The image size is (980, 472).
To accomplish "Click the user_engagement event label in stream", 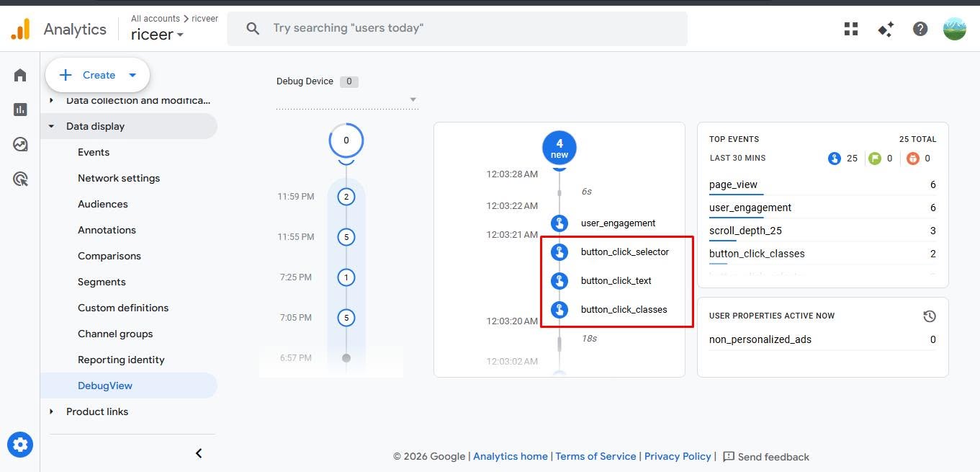I will pos(618,223).
